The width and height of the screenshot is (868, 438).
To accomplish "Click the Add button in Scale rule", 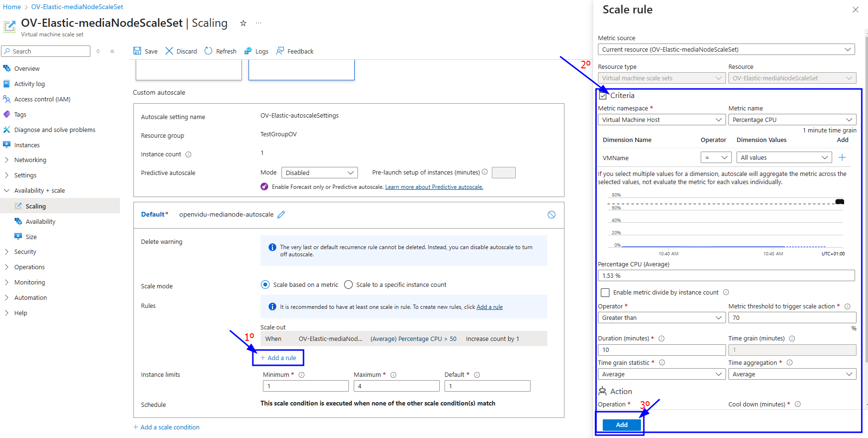I will (x=621, y=425).
